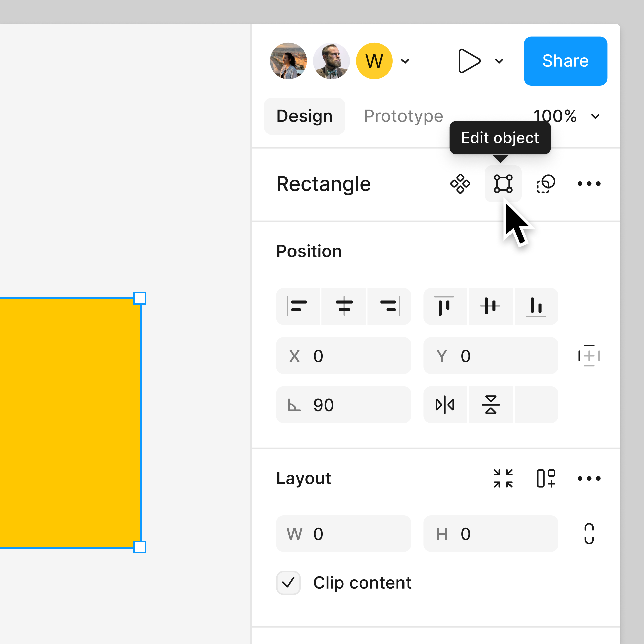Image resolution: width=644 pixels, height=644 pixels.
Task: Align left edges
Action: click(298, 306)
